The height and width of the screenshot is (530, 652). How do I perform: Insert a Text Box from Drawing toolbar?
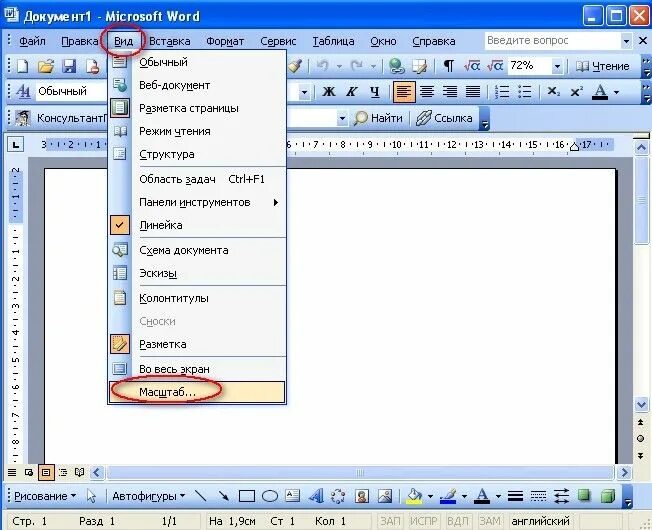tap(293, 495)
